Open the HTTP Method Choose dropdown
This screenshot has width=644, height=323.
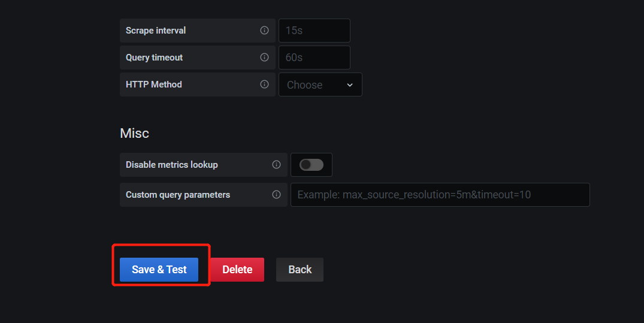click(x=321, y=84)
